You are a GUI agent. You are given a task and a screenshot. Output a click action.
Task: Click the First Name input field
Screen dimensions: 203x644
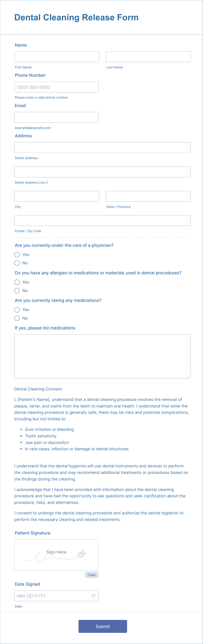click(x=57, y=56)
